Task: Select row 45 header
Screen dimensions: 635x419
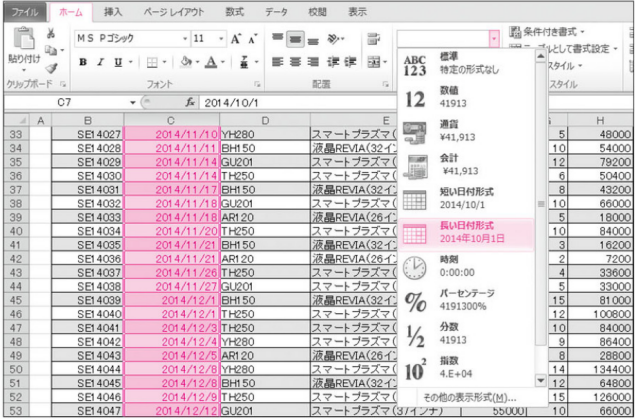Action: pyautogui.click(x=16, y=300)
